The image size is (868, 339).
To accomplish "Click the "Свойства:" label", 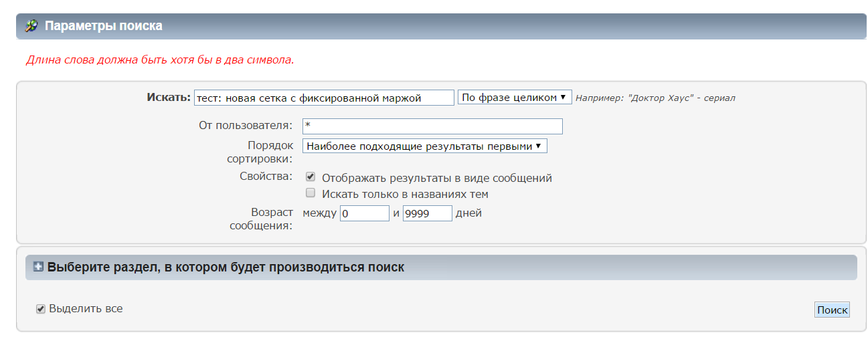I will click(266, 177).
